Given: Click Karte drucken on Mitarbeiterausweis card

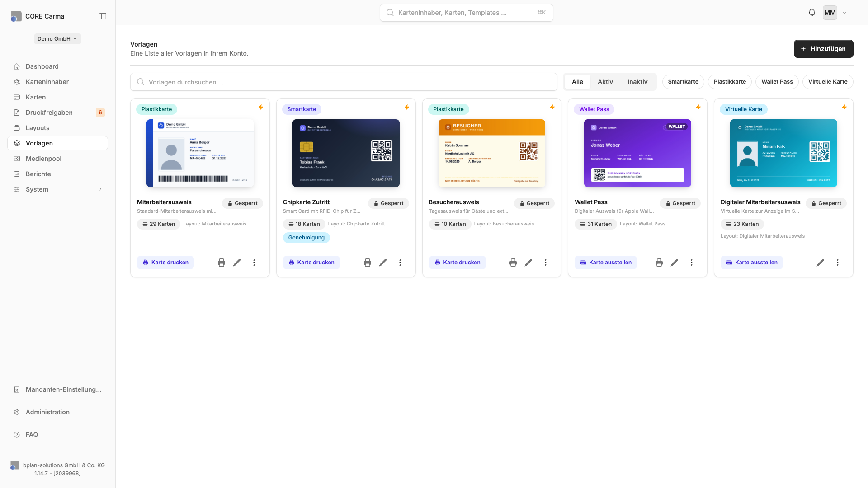Looking at the screenshot, I should [165, 263].
